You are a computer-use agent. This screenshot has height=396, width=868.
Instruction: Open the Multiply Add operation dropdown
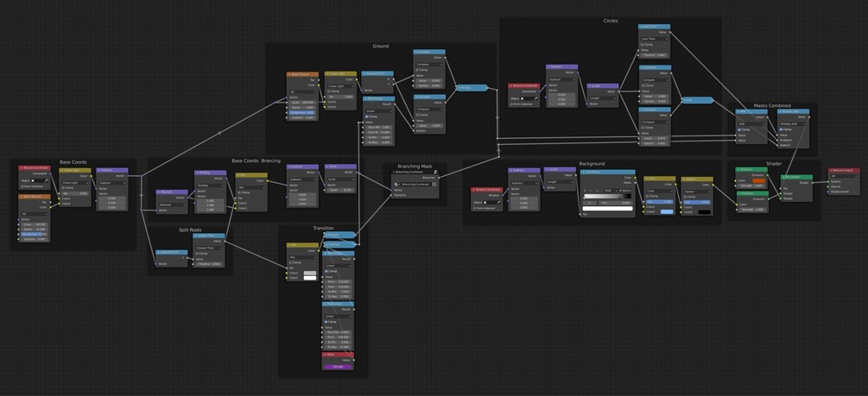click(x=793, y=124)
